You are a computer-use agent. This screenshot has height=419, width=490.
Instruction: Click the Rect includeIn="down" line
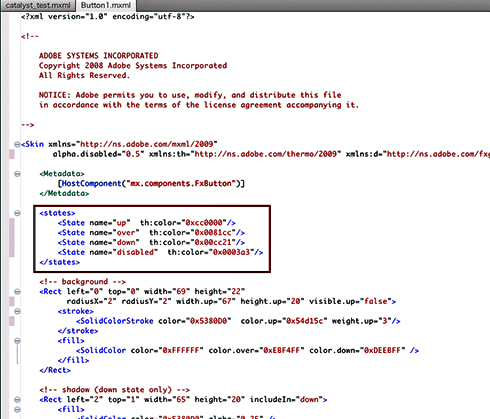[x=183, y=399]
